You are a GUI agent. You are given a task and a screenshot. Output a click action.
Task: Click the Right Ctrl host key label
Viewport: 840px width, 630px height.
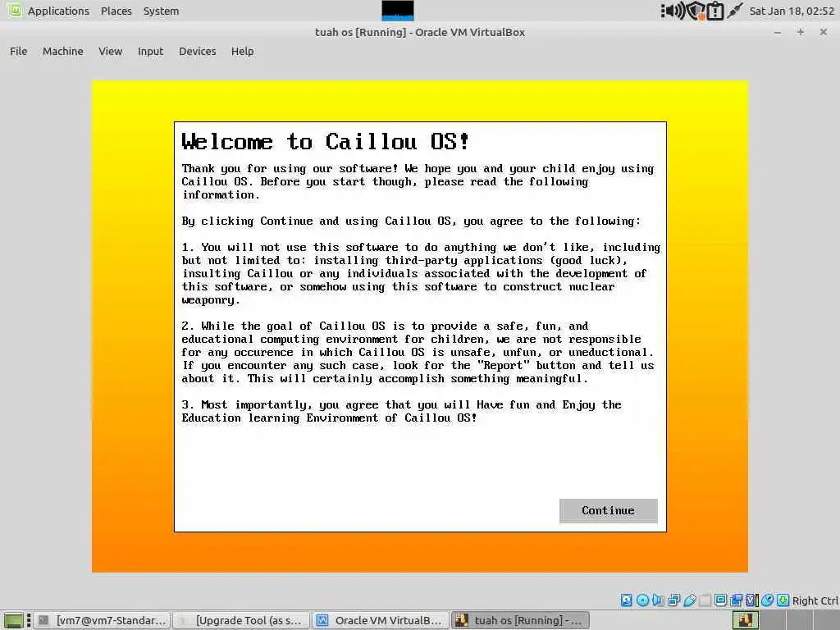815,600
